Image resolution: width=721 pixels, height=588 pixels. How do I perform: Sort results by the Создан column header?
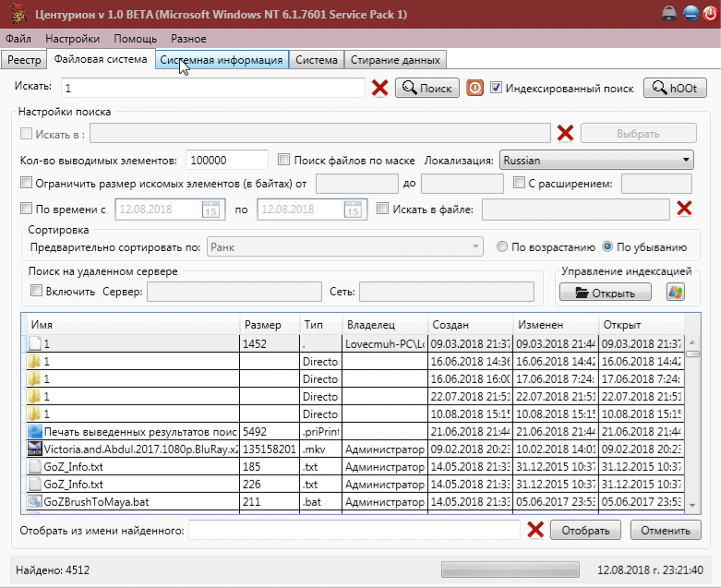(x=471, y=325)
